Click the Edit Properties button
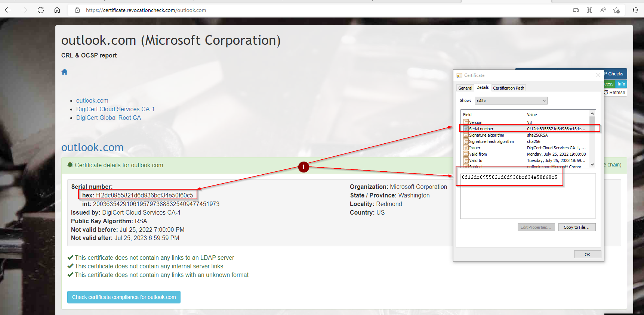Image resolution: width=644 pixels, height=315 pixels. tap(536, 227)
